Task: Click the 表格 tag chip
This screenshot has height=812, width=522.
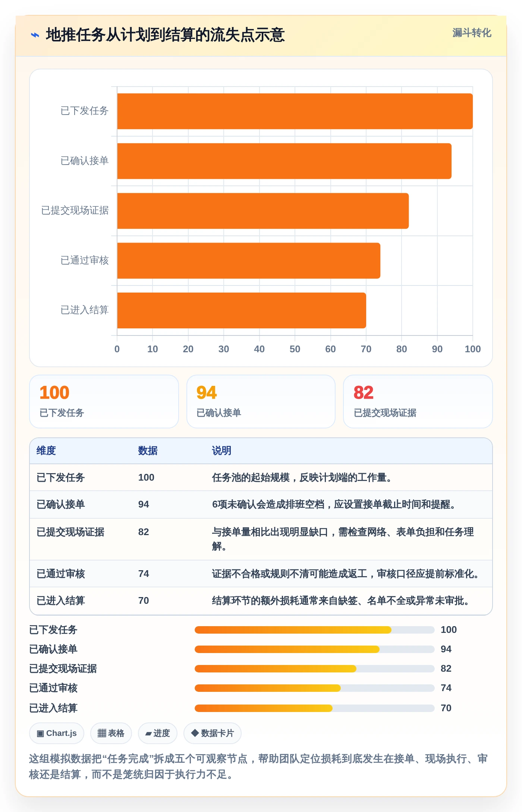Action: 111,733
